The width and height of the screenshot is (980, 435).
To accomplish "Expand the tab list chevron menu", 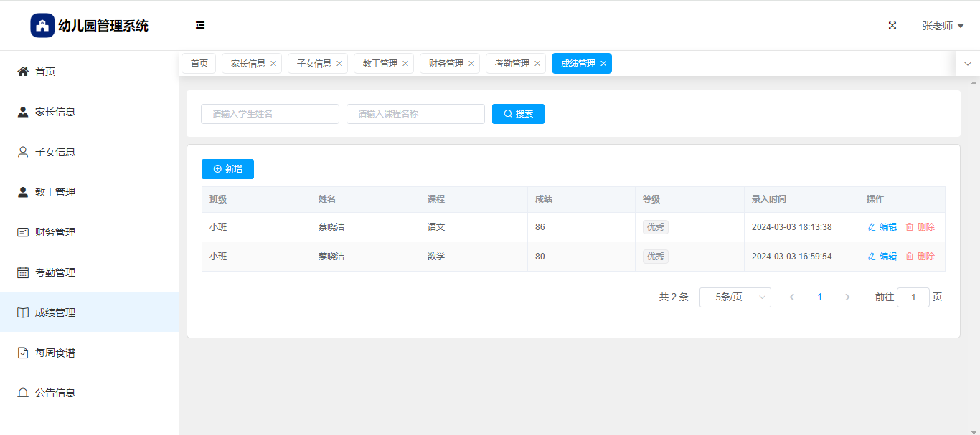I will coord(968,64).
